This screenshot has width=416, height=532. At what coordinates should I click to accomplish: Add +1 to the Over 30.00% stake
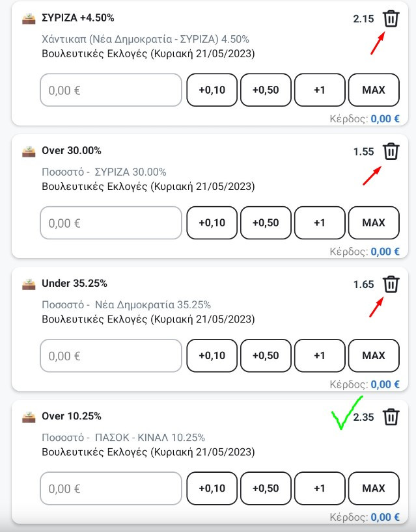pos(320,222)
